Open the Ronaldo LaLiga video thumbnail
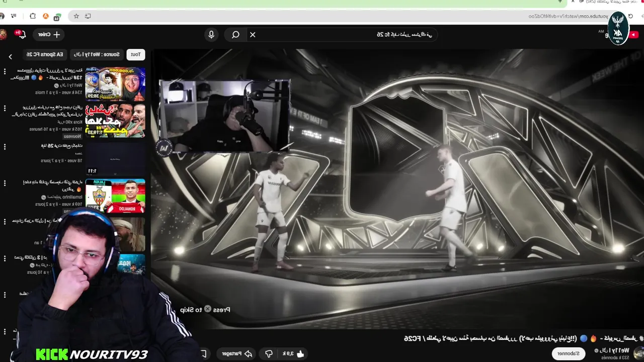The width and height of the screenshot is (644, 362). [x=115, y=195]
